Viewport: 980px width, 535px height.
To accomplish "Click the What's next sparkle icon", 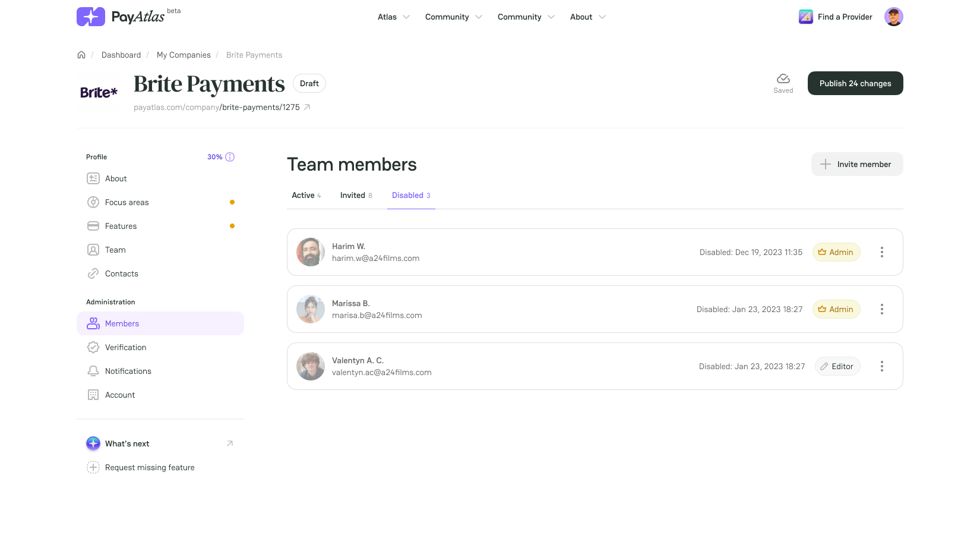I will coord(93,443).
